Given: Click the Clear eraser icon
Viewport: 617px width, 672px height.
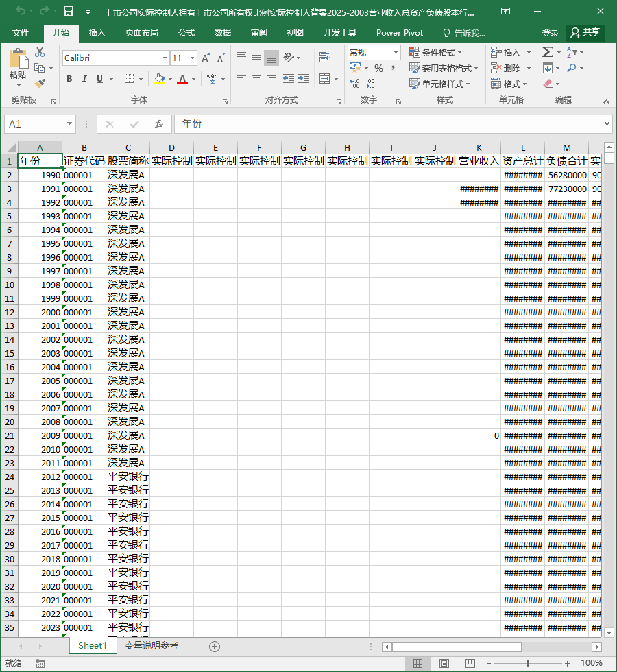Looking at the screenshot, I should [548, 84].
